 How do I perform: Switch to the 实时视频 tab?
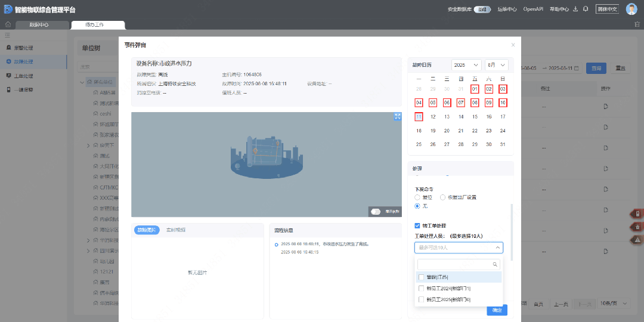coord(175,230)
